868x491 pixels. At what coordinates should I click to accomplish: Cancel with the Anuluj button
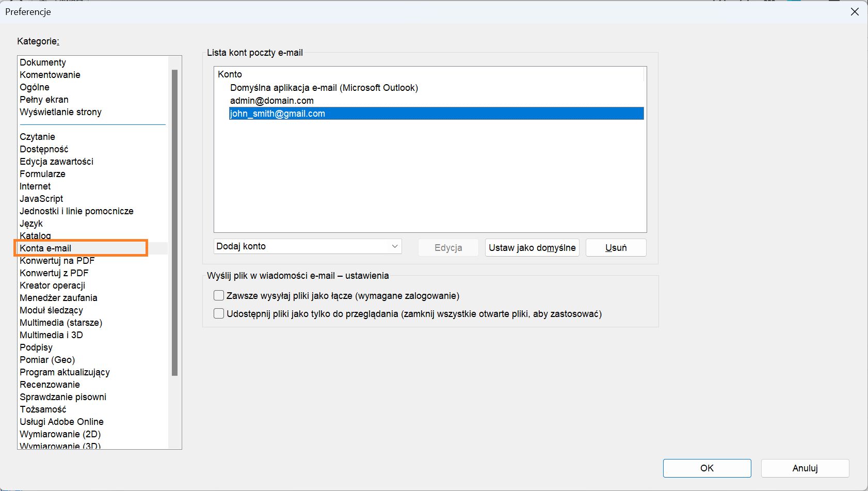click(x=805, y=468)
